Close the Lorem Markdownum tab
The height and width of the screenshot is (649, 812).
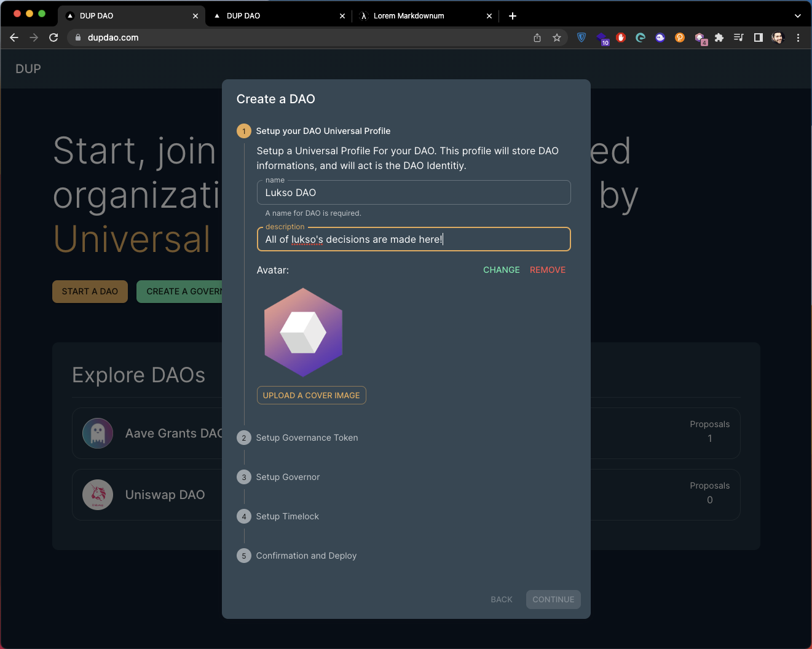pos(489,16)
